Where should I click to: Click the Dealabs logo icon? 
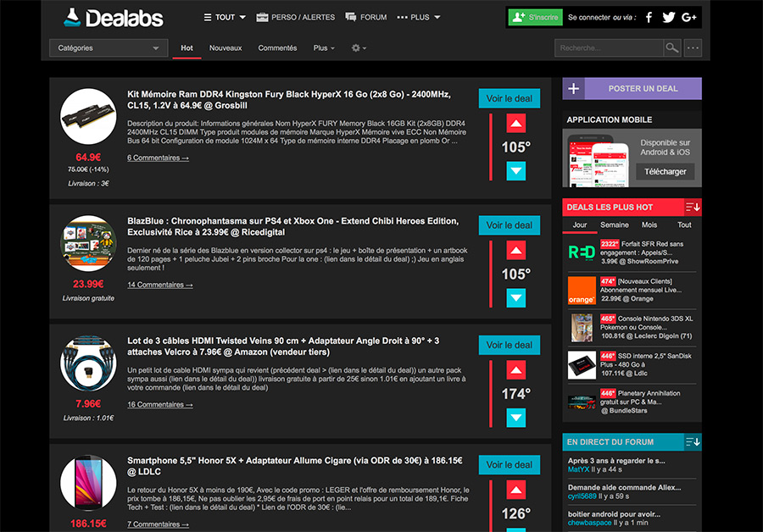pos(72,16)
